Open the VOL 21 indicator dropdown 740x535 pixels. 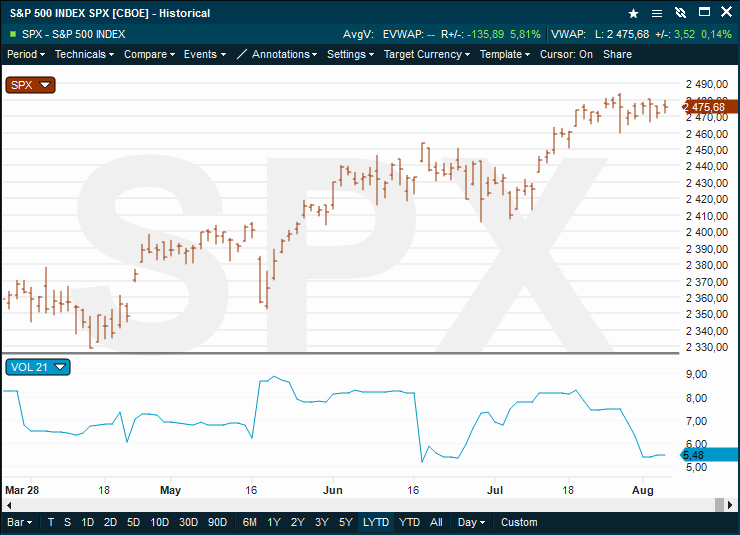pyautogui.click(x=38, y=367)
